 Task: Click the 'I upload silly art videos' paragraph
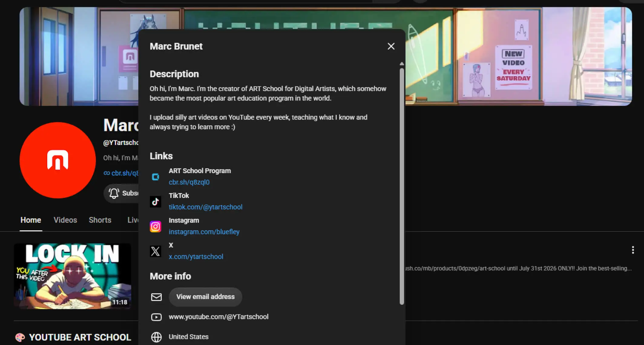(258, 122)
